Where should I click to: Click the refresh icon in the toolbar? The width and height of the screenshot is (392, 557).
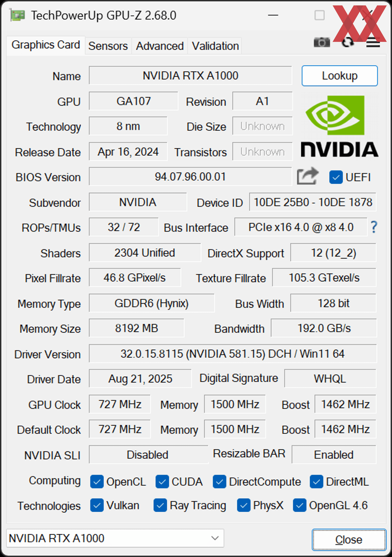(348, 43)
